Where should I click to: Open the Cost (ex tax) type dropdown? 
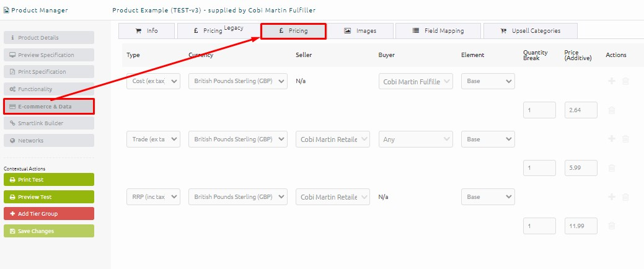point(153,81)
